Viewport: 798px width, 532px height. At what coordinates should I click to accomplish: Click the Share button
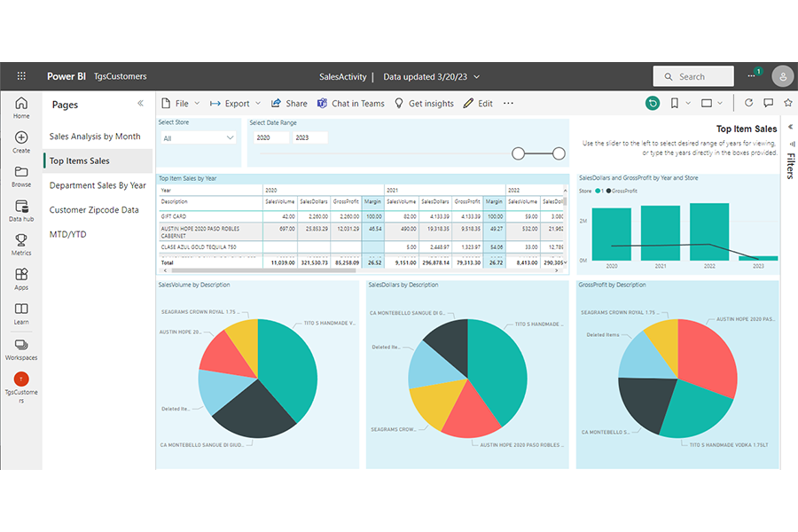[x=289, y=104]
